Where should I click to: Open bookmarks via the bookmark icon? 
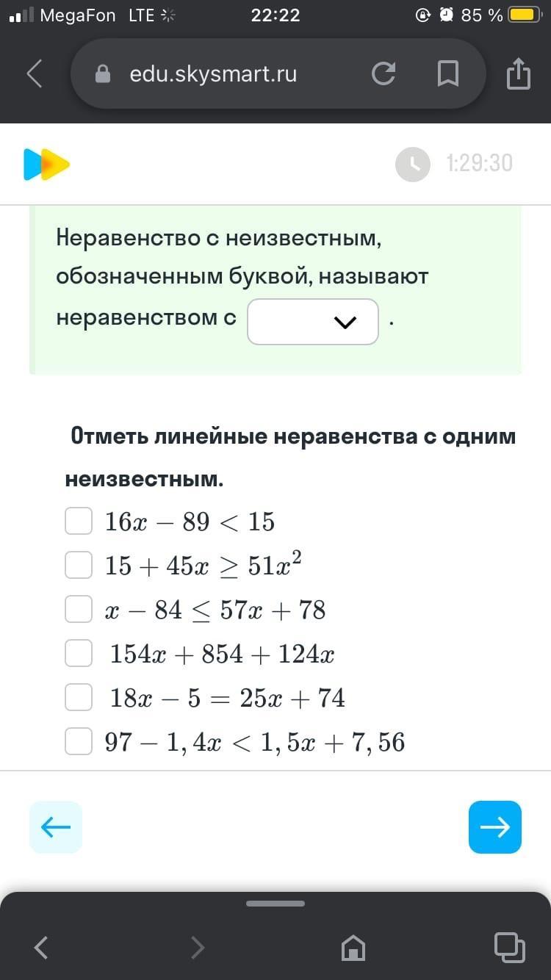[448, 73]
